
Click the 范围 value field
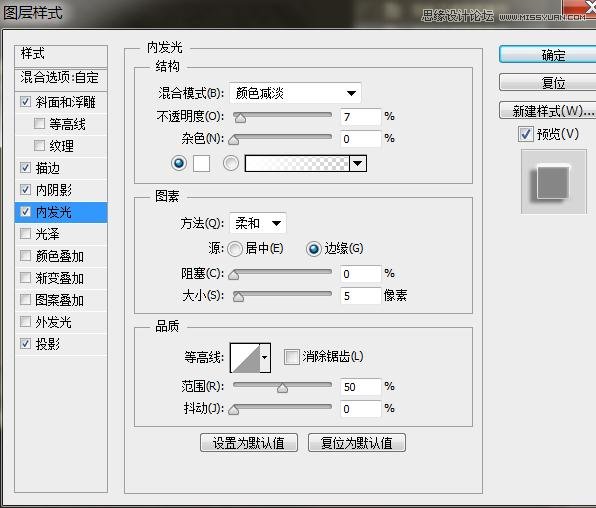[360, 387]
